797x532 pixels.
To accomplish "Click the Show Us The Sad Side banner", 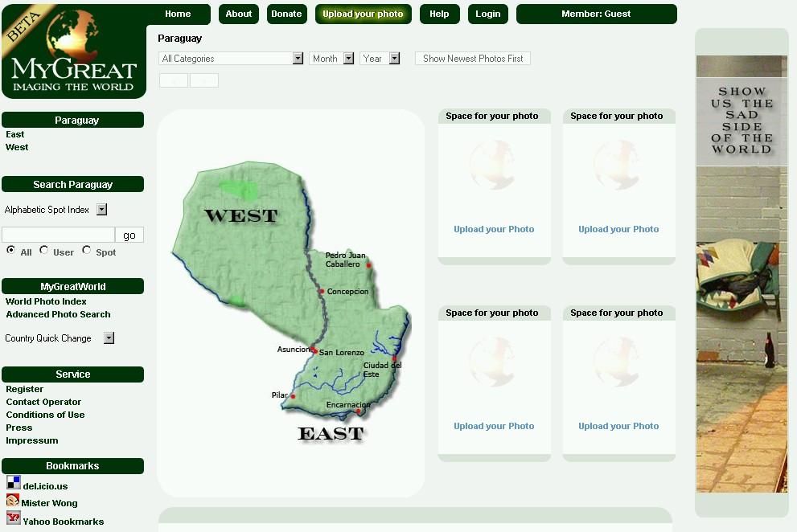I will click(742, 273).
